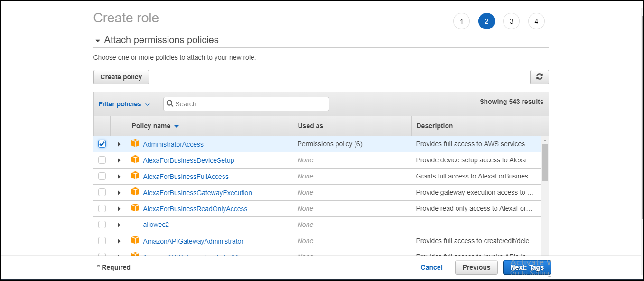Expand the AdministratorAccess row details arrow
The image size is (644, 281).
[x=119, y=144]
